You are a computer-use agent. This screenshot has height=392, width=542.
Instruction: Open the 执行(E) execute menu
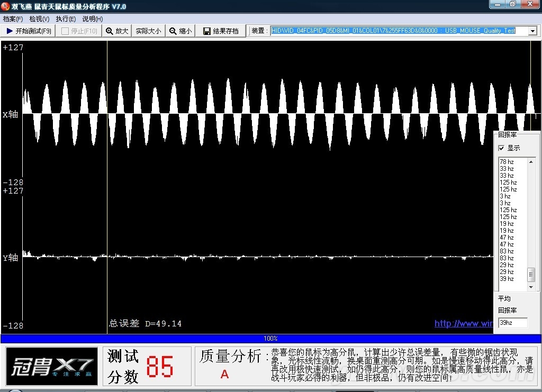(x=66, y=19)
